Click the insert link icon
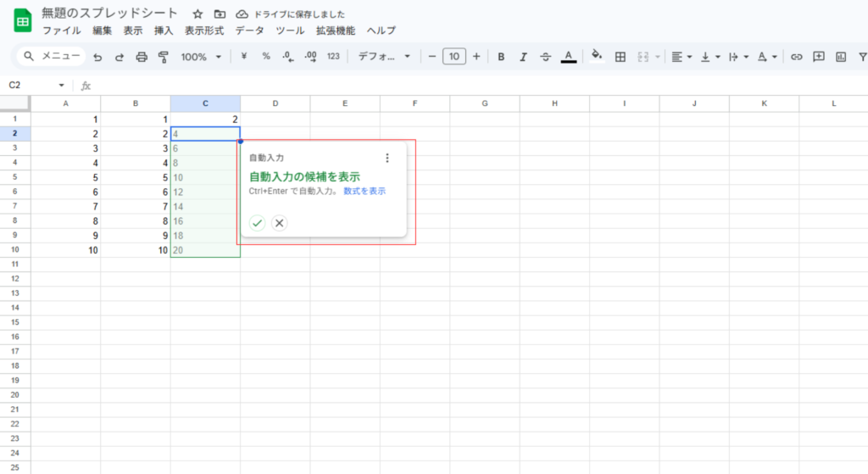This screenshot has width=868, height=474. [796, 57]
